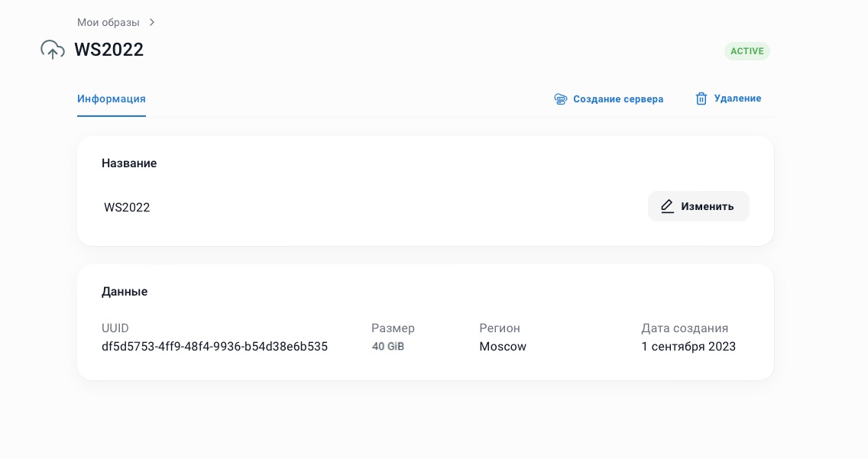Select the server icon next to Создание сервера

(561, 99)
